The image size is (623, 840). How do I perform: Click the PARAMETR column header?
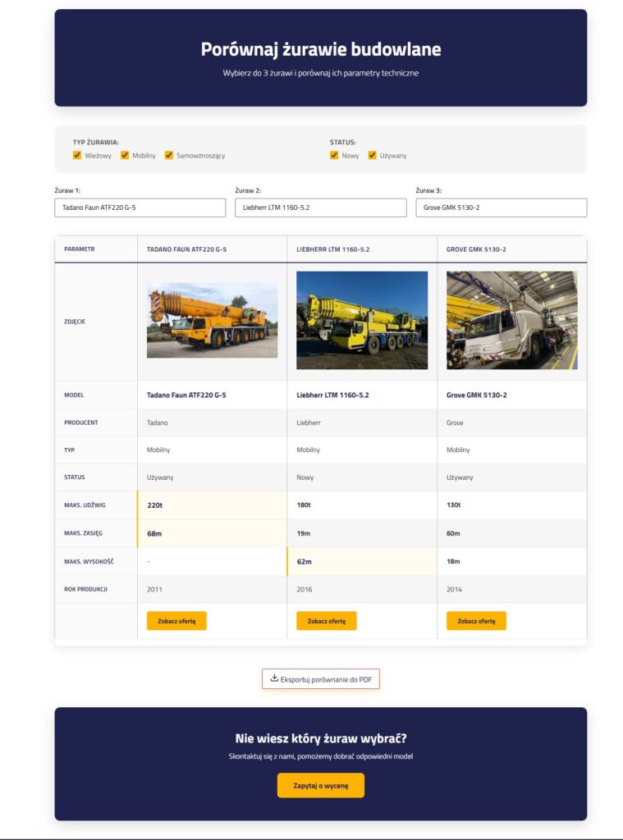(x=80, y=249)
